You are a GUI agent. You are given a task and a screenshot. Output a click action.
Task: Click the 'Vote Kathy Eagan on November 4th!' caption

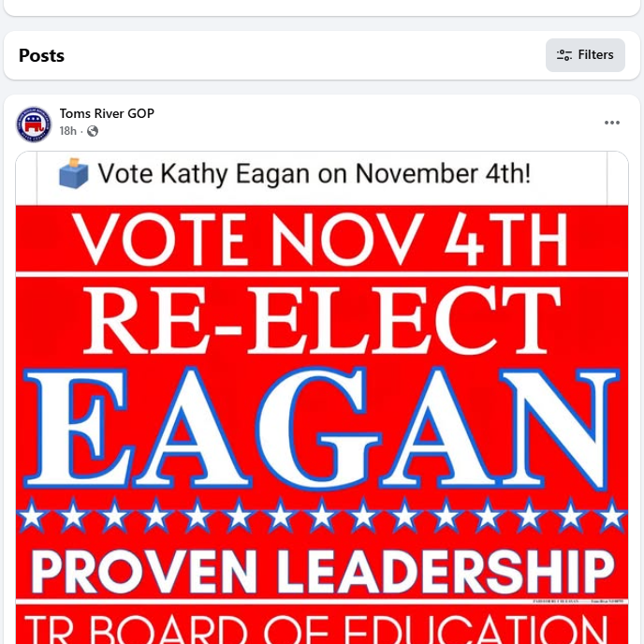[315, 175]
